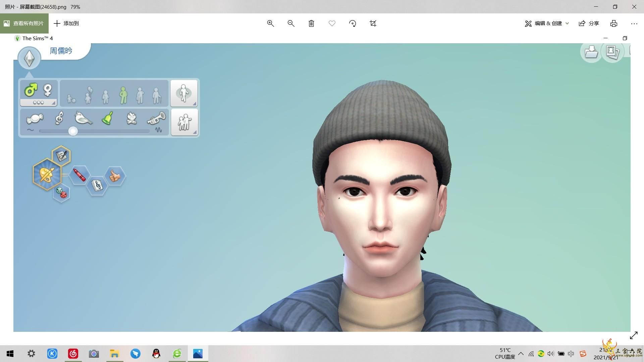
Task: Open the QQ penguin taskbar icon
Action: pyautogui.click(x=156, y=354)
